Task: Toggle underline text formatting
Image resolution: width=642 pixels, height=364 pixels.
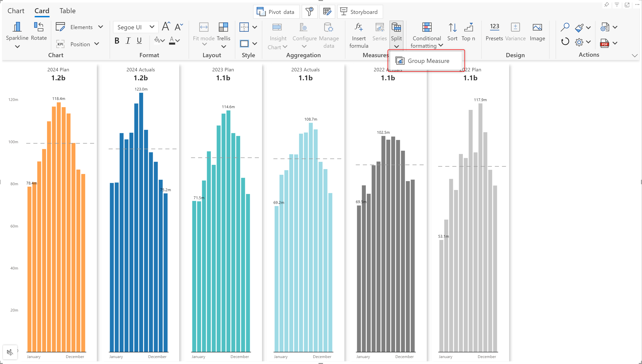Action: tap(139, 41)
